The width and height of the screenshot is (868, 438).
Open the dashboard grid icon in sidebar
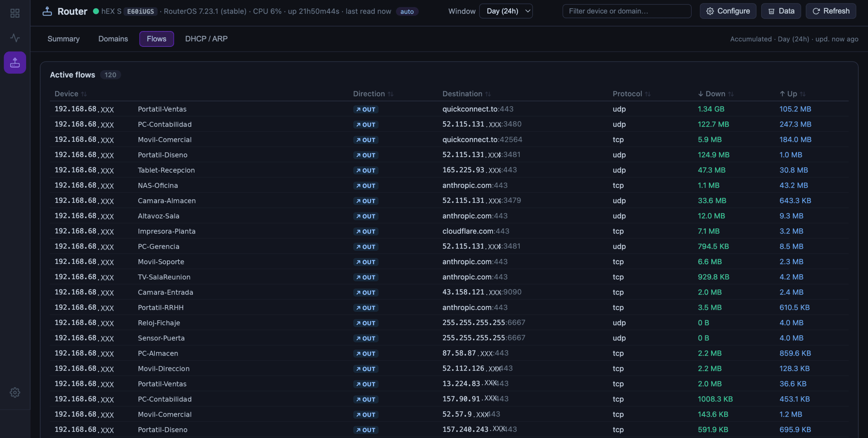click(15, 13)
